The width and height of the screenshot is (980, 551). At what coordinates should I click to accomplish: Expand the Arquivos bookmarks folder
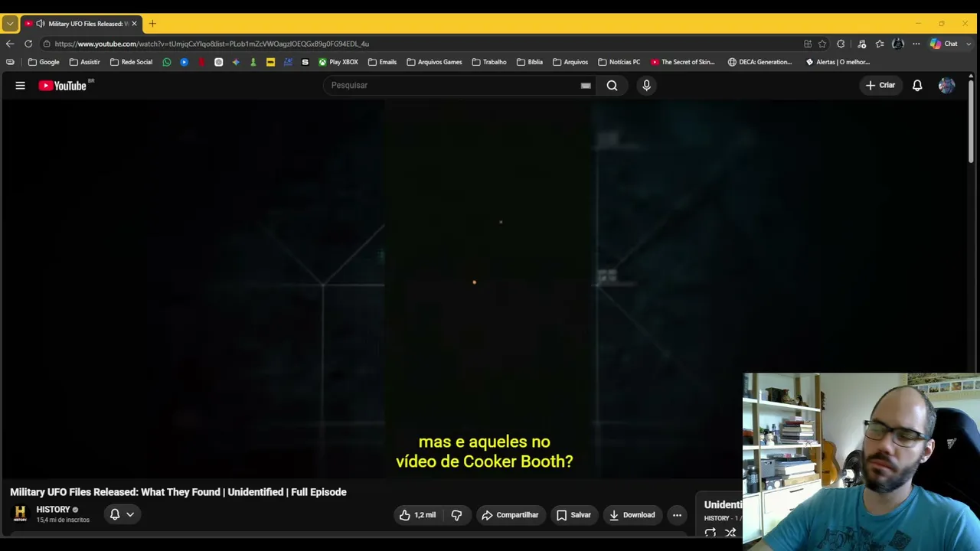[570, 62]
